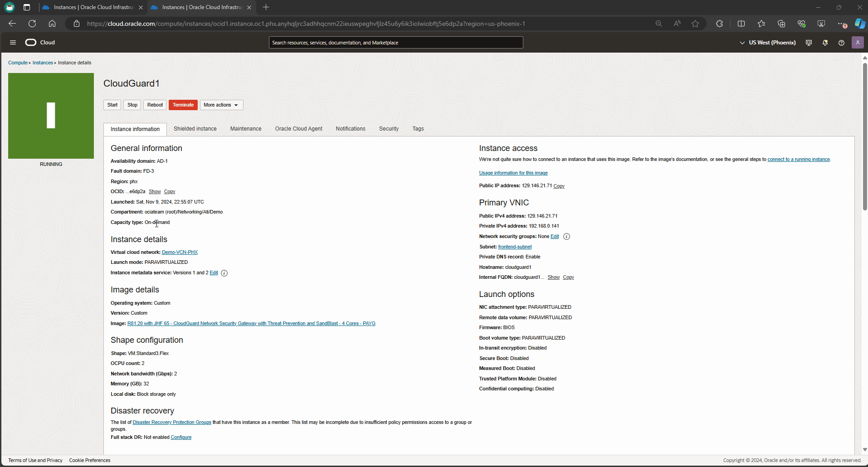Click the Cloud Shell developer tools icon
The image size is (868, 467).
809,43
